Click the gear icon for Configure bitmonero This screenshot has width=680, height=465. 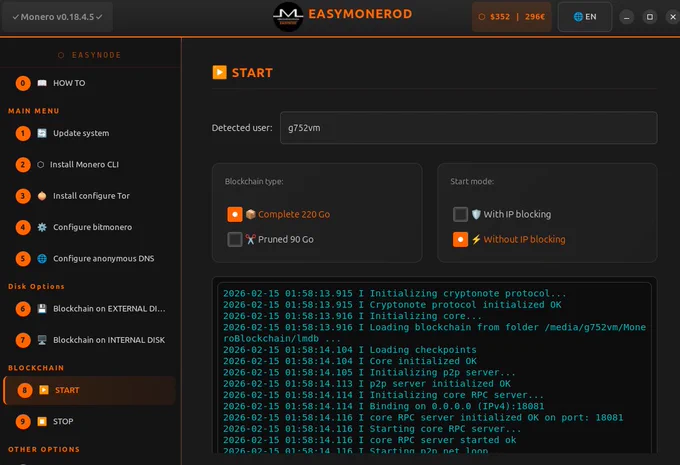coord(42,227)
